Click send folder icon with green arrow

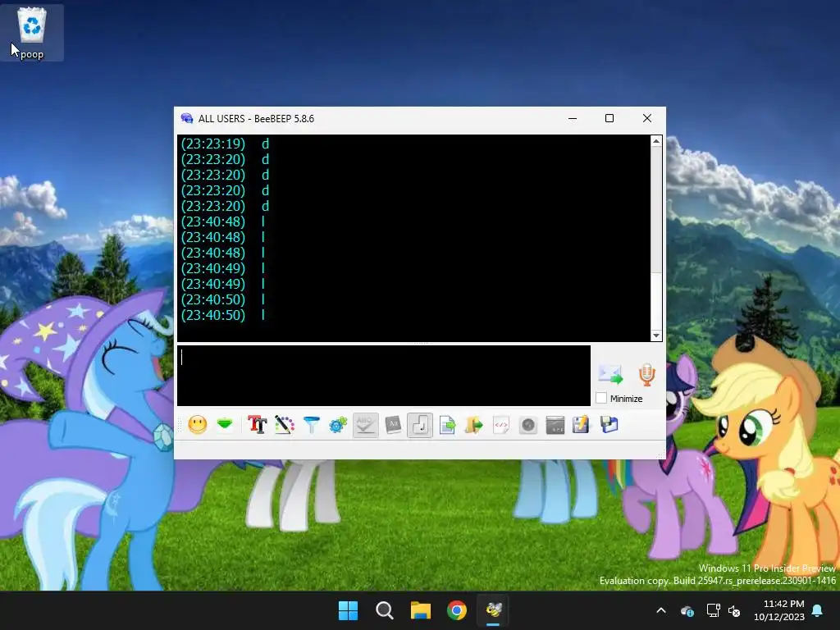tap(473, 426)
